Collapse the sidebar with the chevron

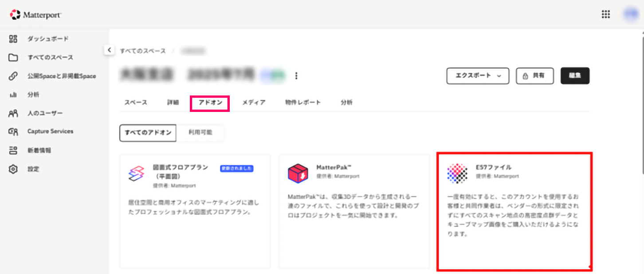point(109,50)
